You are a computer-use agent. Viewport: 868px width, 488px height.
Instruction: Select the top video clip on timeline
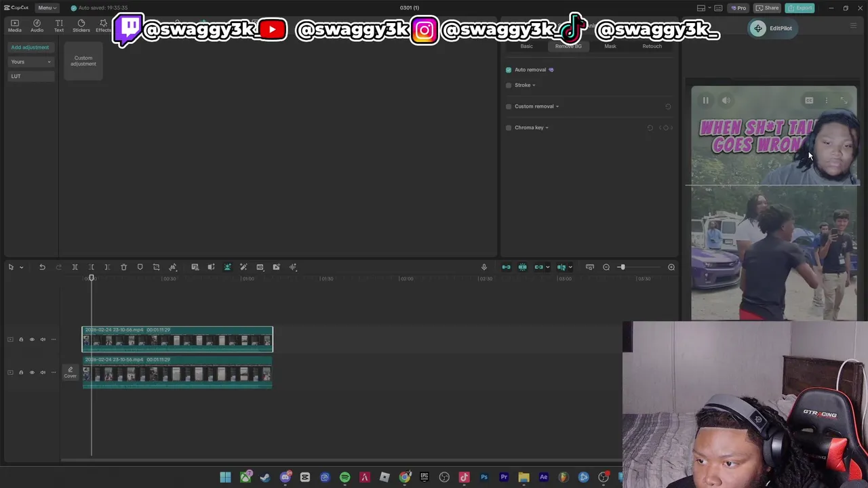tap(177, 340)
